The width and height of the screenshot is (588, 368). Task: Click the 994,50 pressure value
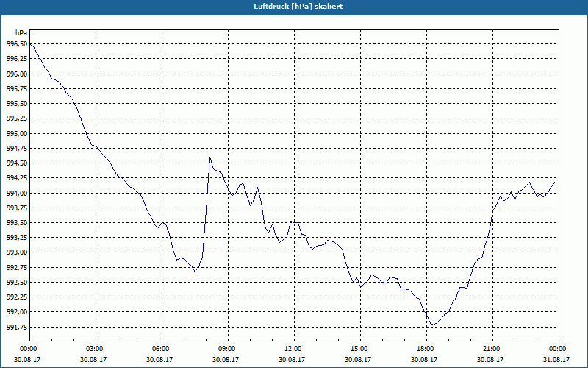(17, 163)
